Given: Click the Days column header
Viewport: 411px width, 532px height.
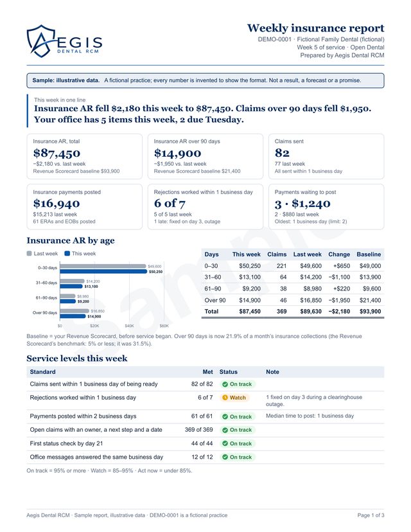Looking at the screenshot, I should [x=212, y=254].
